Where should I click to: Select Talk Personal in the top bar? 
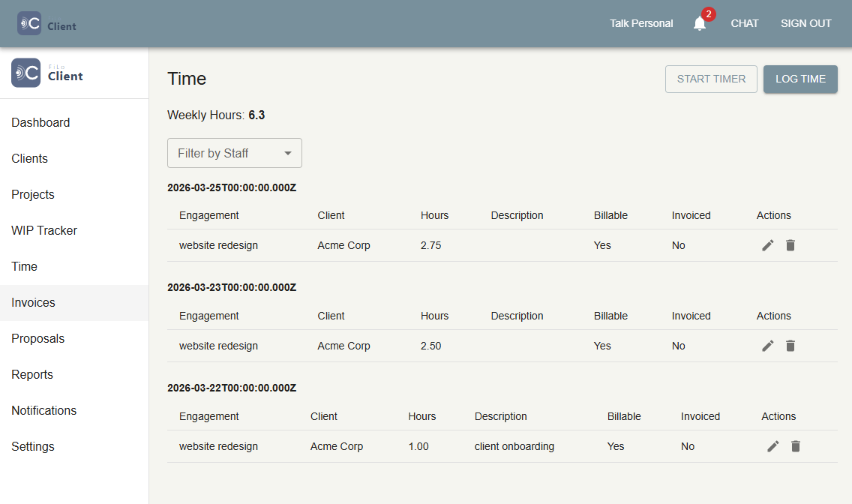pyautogui.click(x=641, y=23)
